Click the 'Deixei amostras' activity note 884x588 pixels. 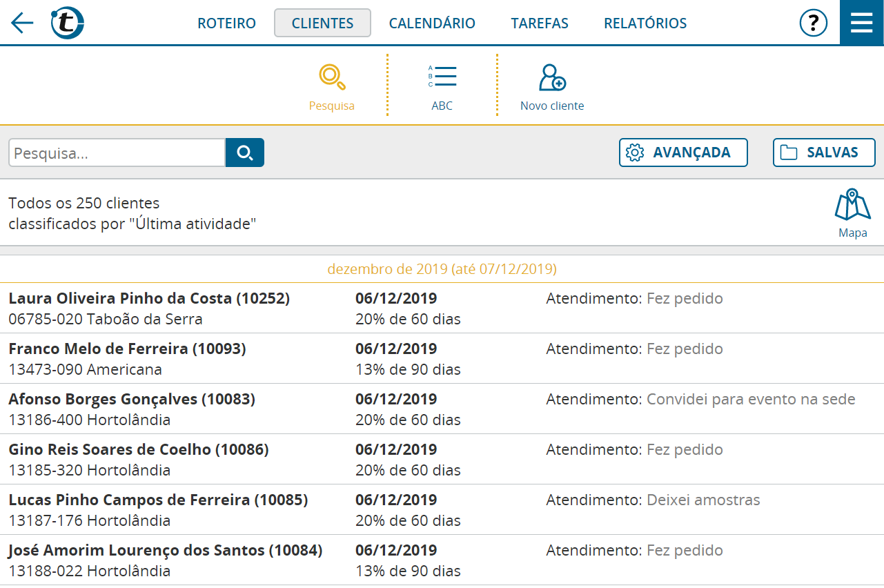(x=703, y=500)
